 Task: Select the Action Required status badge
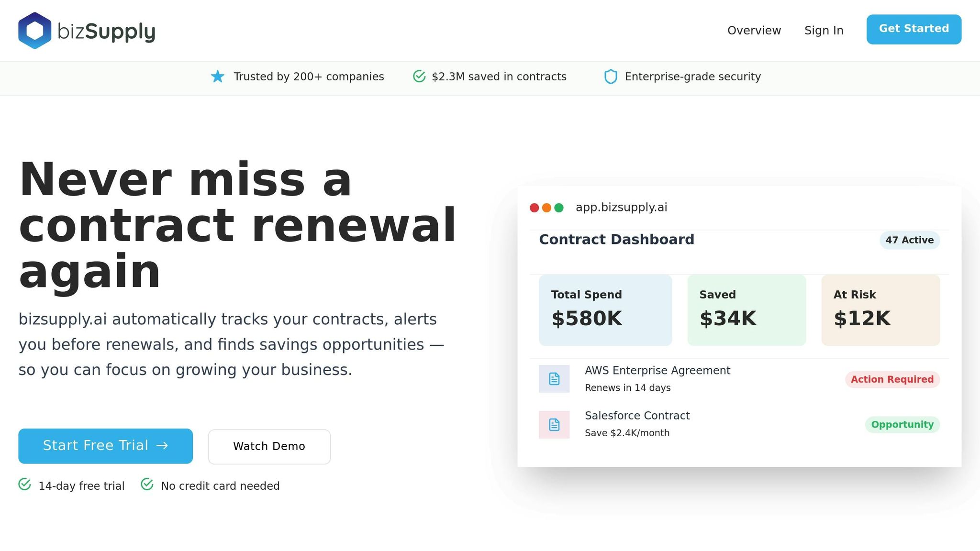coord(892,379)
